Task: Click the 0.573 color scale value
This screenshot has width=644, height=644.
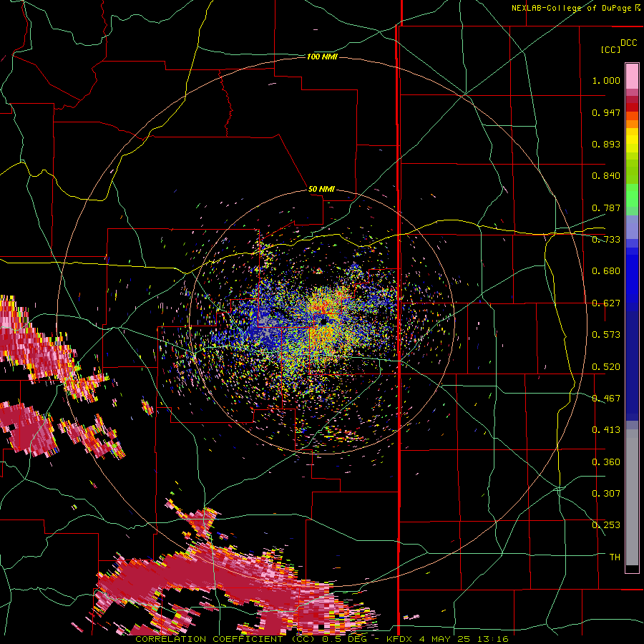Action: 606,335
